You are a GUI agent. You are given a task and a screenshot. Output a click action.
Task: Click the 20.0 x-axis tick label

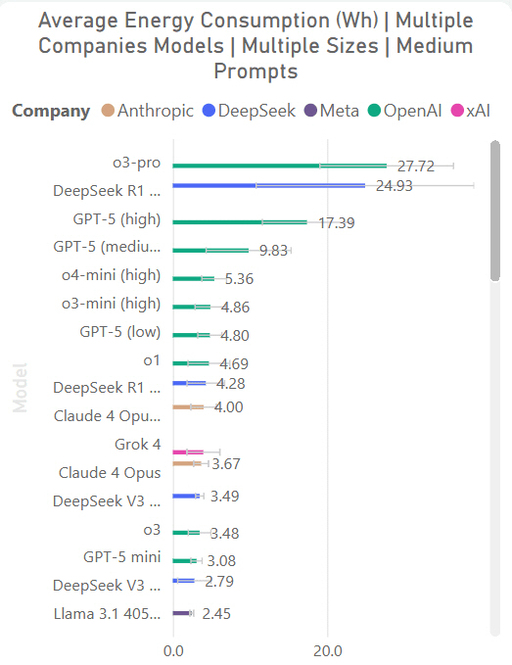tap(327, 651)
